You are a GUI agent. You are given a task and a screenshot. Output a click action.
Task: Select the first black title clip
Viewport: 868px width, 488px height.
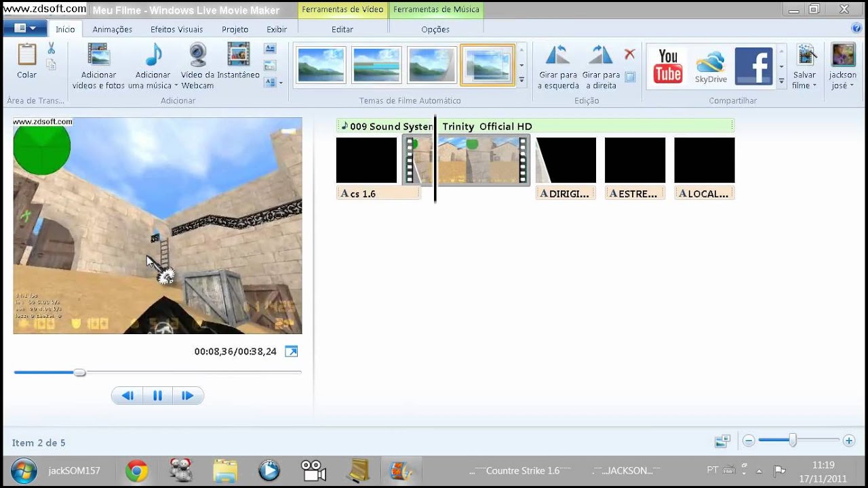[x=366, y=161]
